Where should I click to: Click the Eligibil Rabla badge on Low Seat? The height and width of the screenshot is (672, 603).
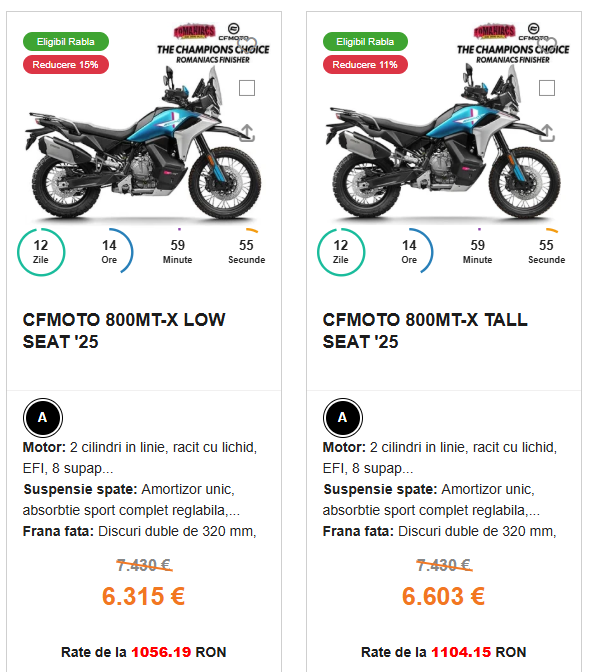click(x=66, y=42)
